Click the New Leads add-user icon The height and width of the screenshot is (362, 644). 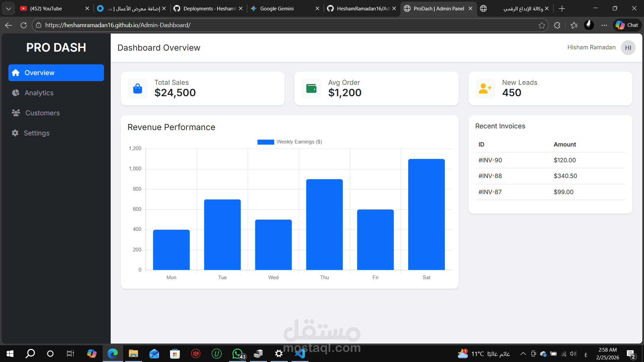pyautogui.click(x=485, y=88)
